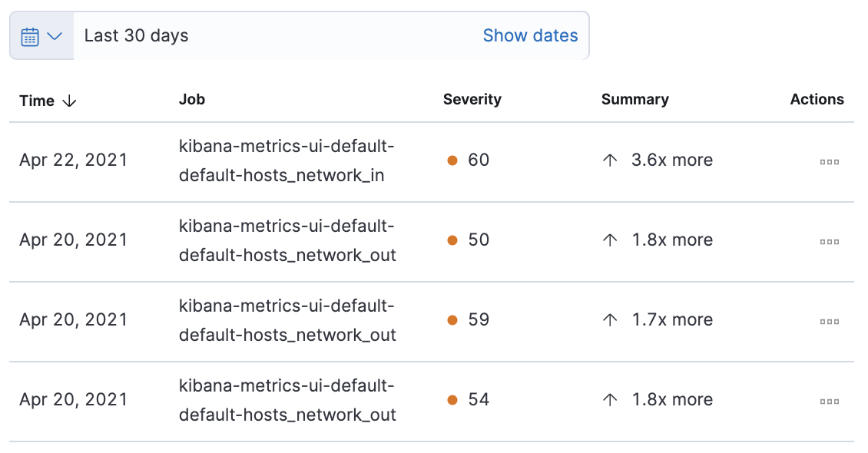Open actions menu for the severity 59 anomaly
This screenshot has height=453, width=868.
point(829,322)
